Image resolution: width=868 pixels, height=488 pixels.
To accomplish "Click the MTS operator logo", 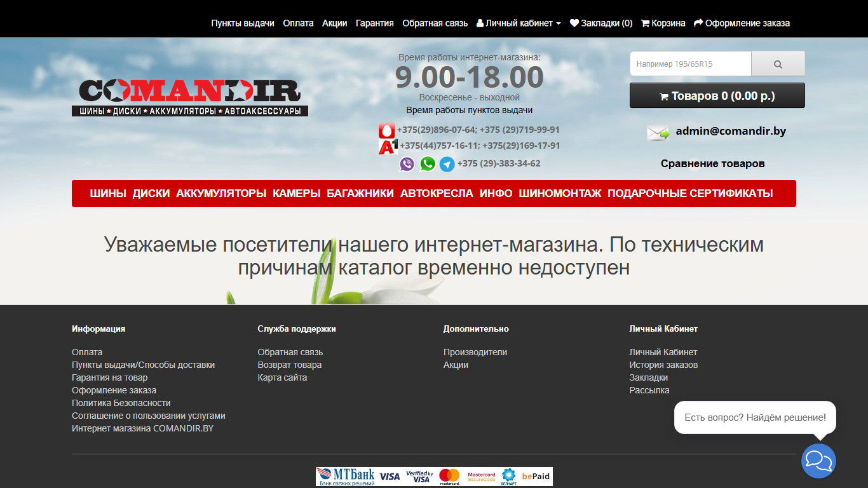I will (x=386, y=131).
